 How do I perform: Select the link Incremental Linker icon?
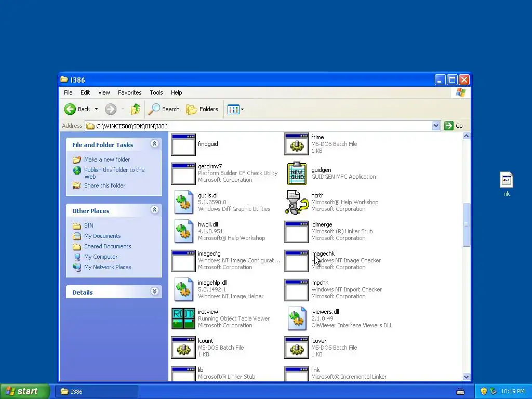(297, 374)
